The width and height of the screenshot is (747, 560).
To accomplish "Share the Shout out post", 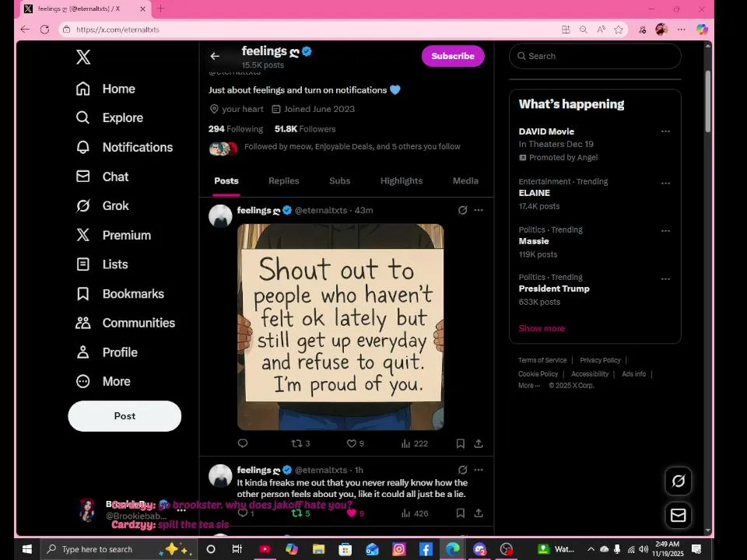I will point(479,443).
